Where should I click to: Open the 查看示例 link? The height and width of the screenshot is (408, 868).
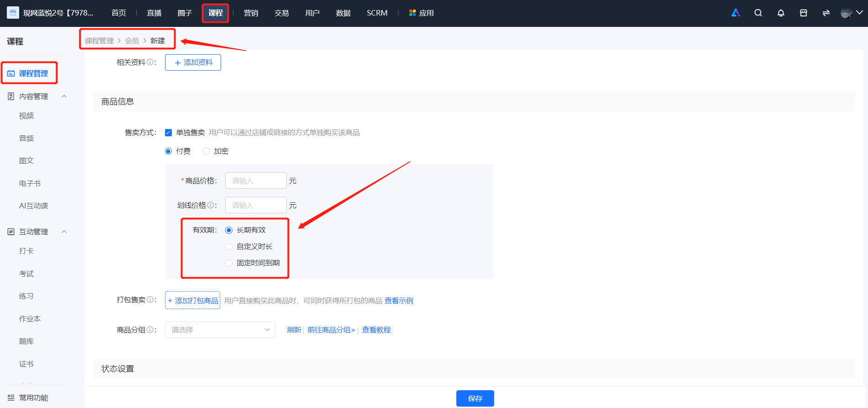399,300
